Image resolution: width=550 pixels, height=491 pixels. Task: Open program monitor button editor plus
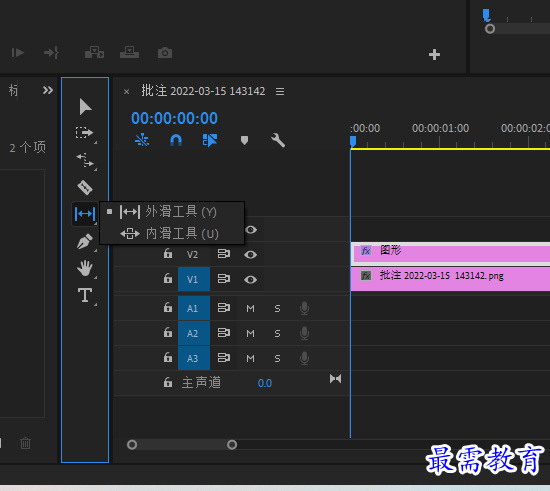pos(434,54)
